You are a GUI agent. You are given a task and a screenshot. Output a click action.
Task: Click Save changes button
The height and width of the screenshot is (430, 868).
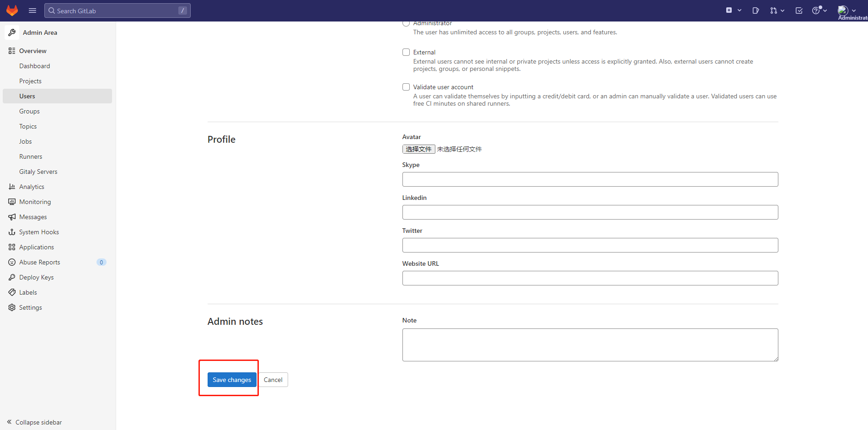point(232,380)
